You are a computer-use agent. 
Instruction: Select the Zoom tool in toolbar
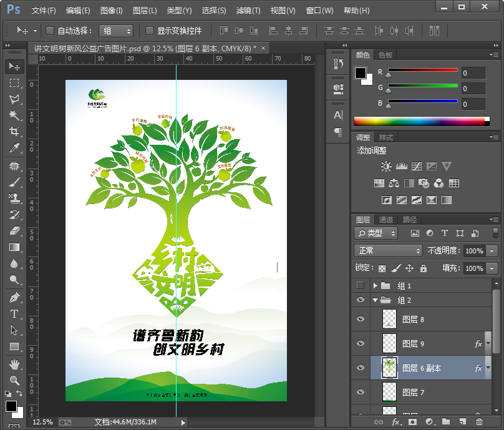tap(14, 380)
